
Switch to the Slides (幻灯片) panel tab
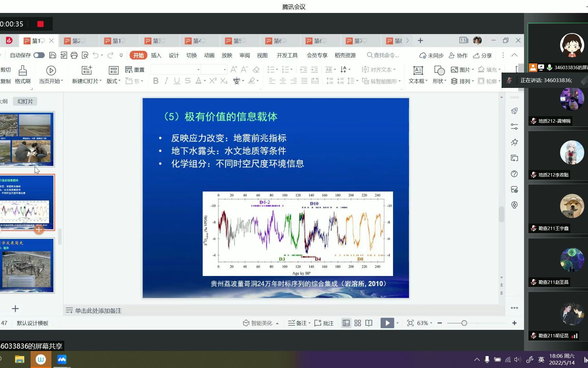25,101
